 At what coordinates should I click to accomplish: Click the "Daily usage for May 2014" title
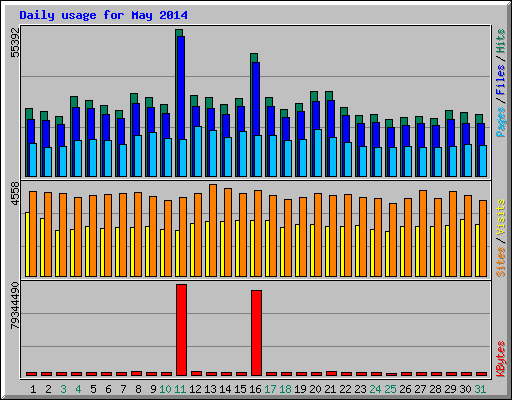click(x=103, y=15)
